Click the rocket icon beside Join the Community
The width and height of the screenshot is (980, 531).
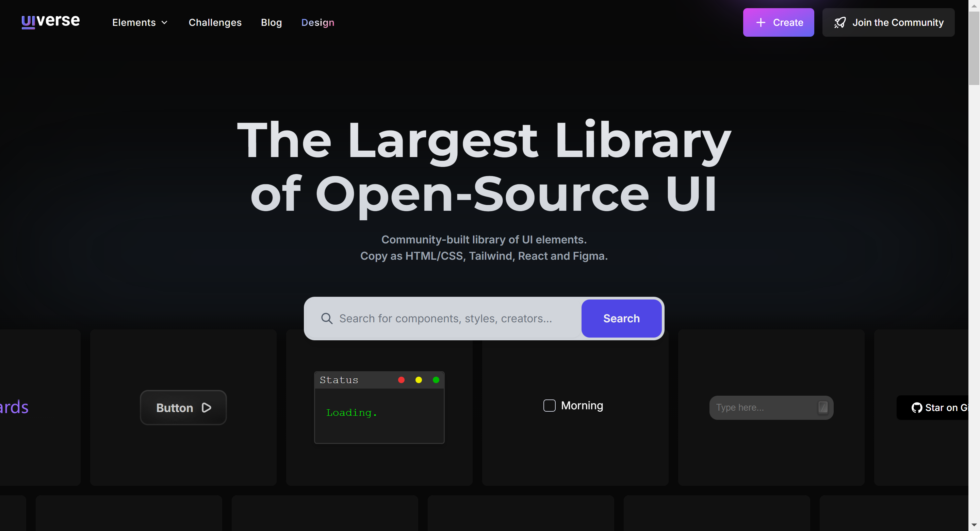pyautogui.click(x=840, y=22)
